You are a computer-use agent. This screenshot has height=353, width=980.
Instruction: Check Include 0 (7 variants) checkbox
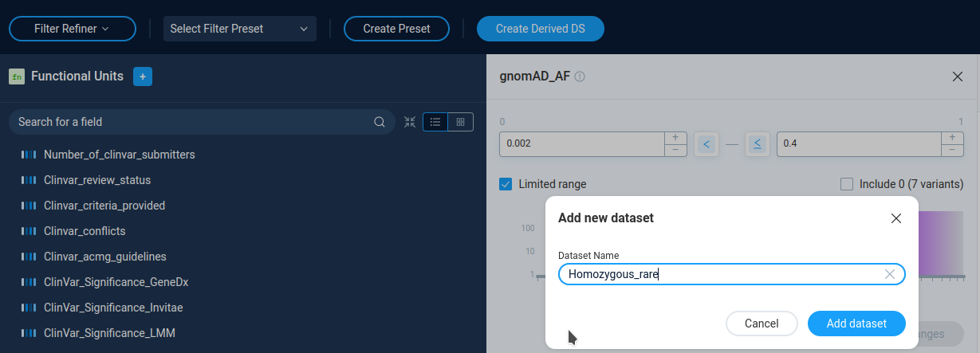pyautogui.click(x=847, y=184)
